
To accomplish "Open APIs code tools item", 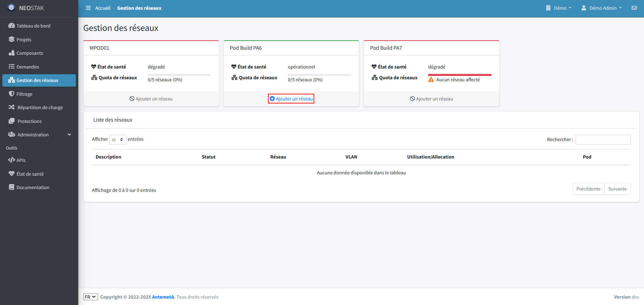I will (x=21, y=160).
